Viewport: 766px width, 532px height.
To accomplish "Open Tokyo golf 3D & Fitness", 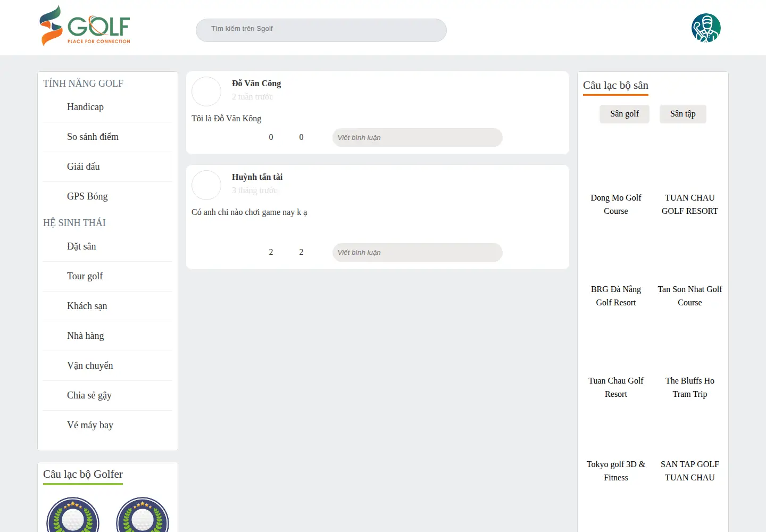I will click(616, 471).
